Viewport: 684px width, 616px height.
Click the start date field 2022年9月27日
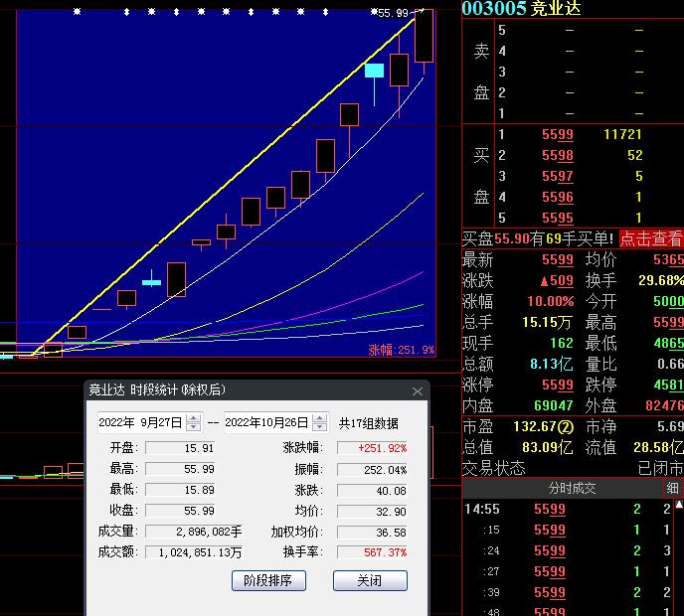click(140, 422)
